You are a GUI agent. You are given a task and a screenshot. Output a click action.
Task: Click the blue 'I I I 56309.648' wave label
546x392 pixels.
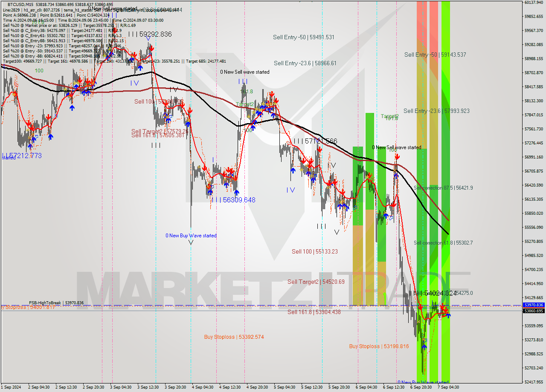pos(233,200)
